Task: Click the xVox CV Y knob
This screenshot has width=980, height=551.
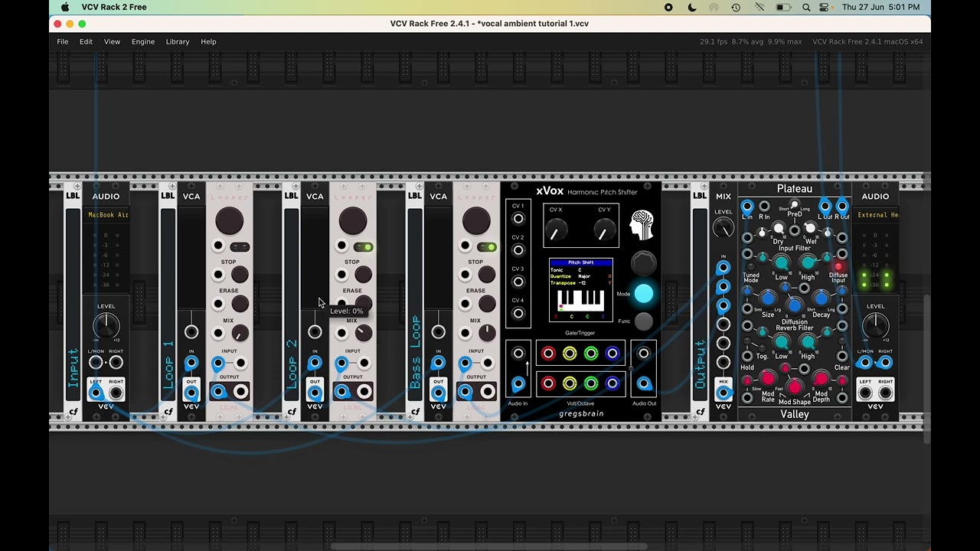Action: pos(605,229)
